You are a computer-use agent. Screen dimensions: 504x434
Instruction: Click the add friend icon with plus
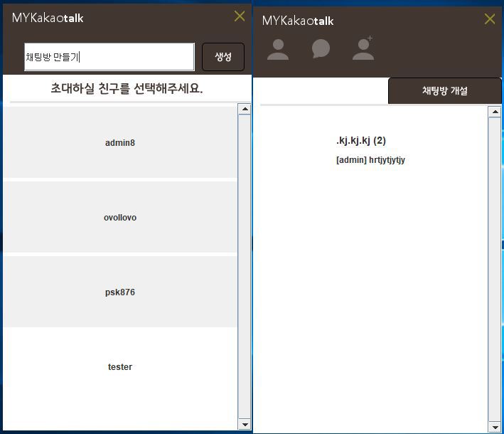click(x=363, y=48)
